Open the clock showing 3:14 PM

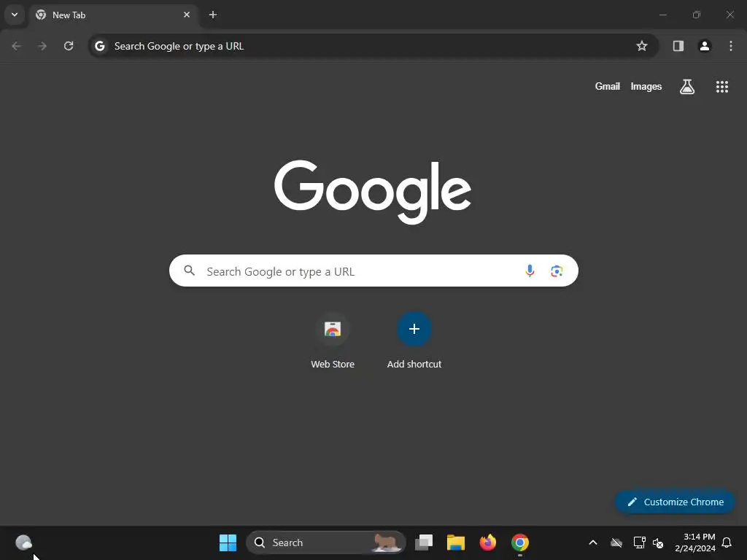[695, 542]
